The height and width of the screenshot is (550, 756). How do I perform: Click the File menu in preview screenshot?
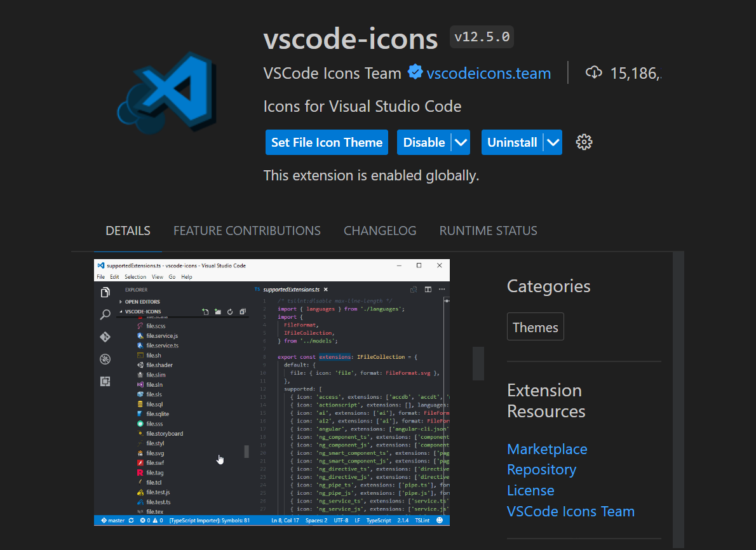101,277
